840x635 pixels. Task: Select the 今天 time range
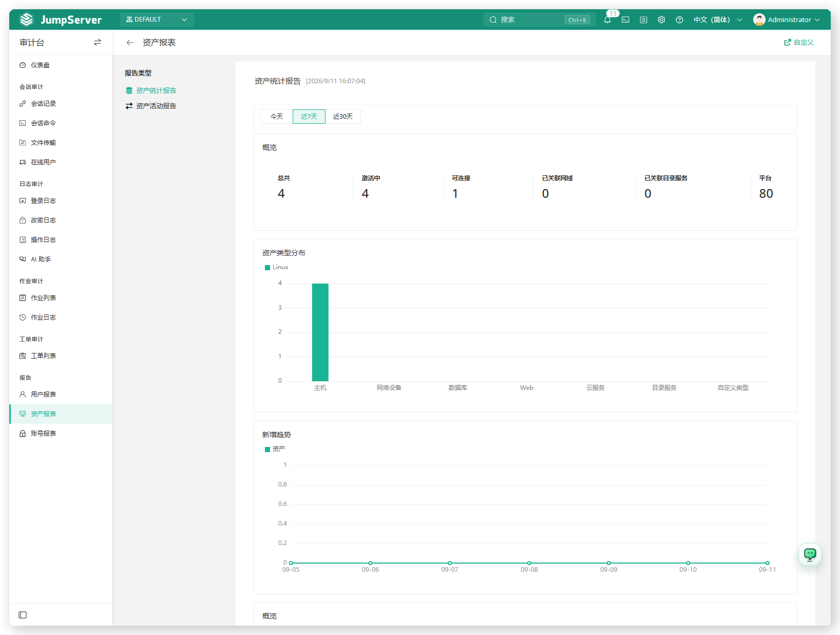click(277, 117)
